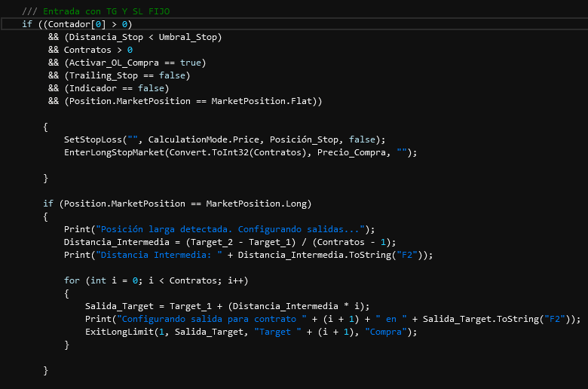
Task: Click the 'Target ' string in ExitLongLimit
Action: (277, 332)
